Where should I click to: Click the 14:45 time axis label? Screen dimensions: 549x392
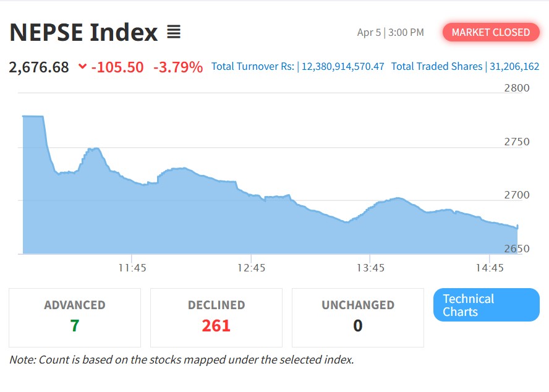click(490, 268)
